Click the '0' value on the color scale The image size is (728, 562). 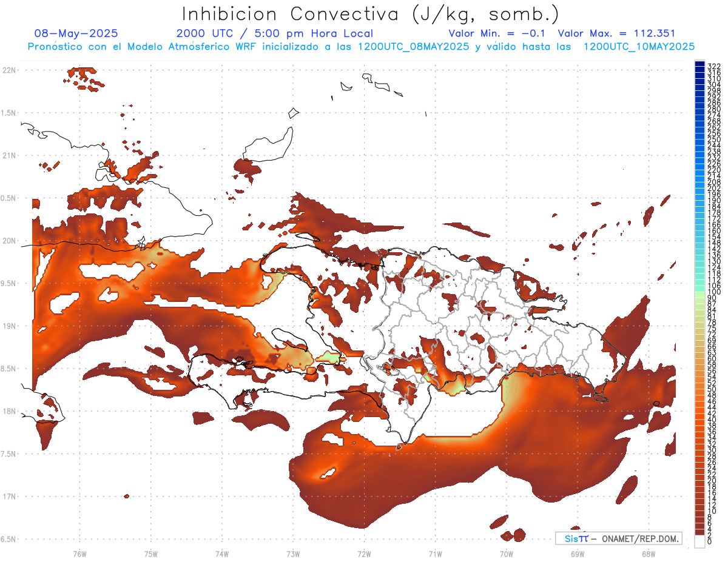710,541
